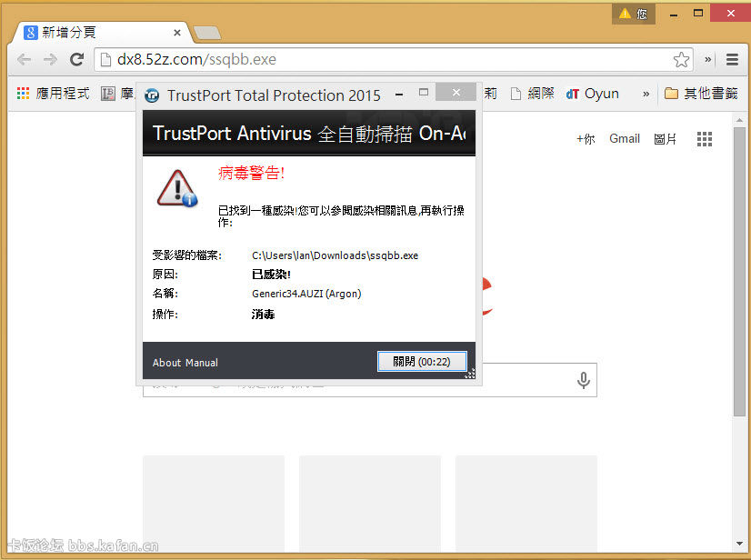Close the 新增分頁 tab
751x560 pixels.
coord(176,33)
